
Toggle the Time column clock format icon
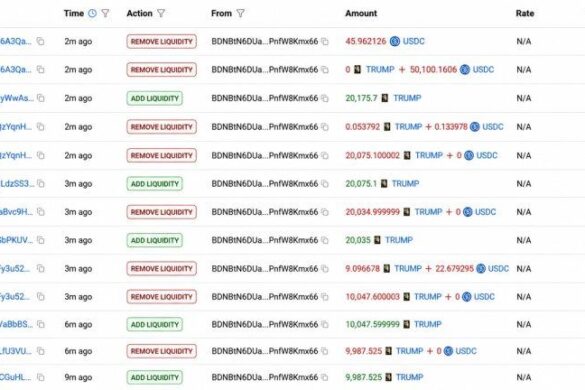click(92, 13)
